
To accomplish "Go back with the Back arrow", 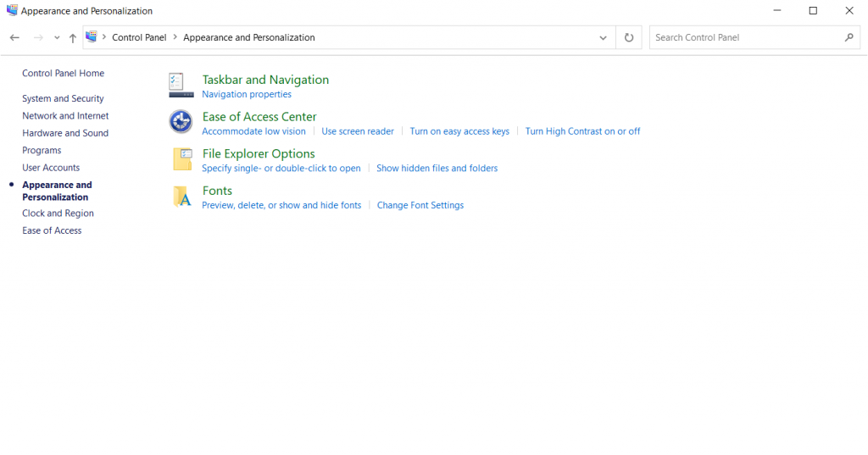I will 15,37.
